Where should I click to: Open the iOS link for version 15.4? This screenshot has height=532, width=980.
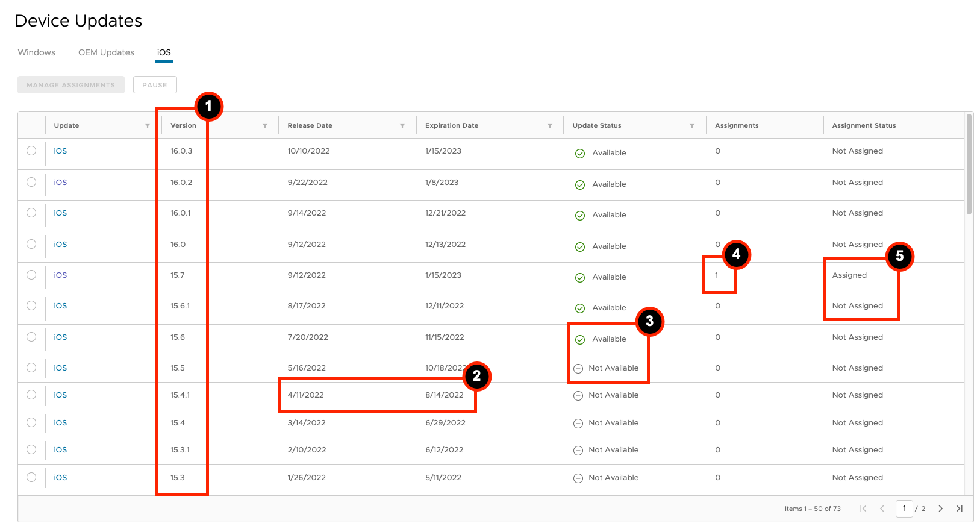[60, 423]
